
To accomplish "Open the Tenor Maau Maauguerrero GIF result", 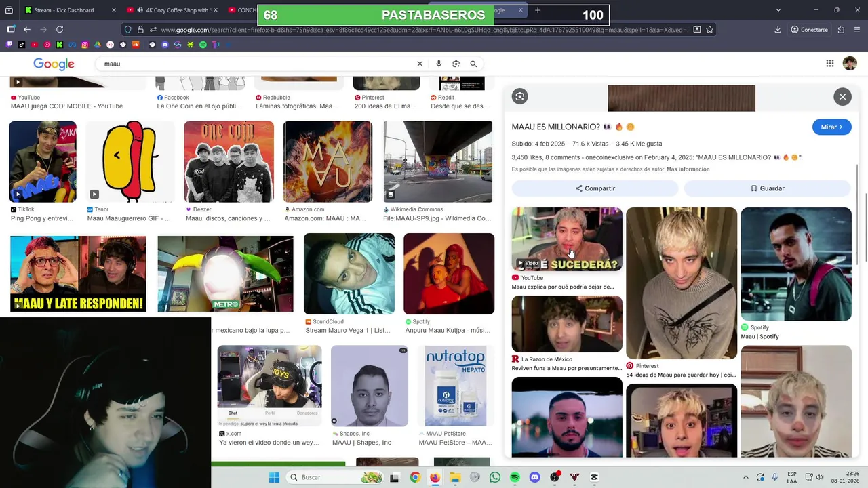I will (x=130, y=161).
